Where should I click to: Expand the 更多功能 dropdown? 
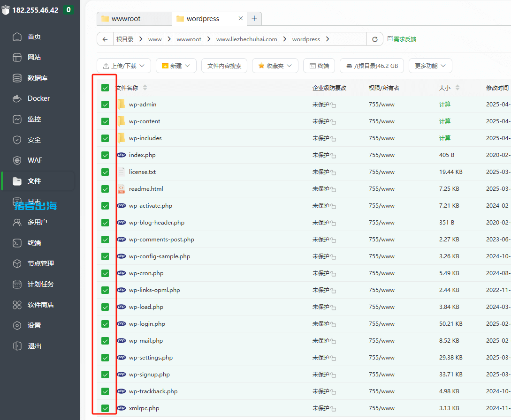[430, 66]
